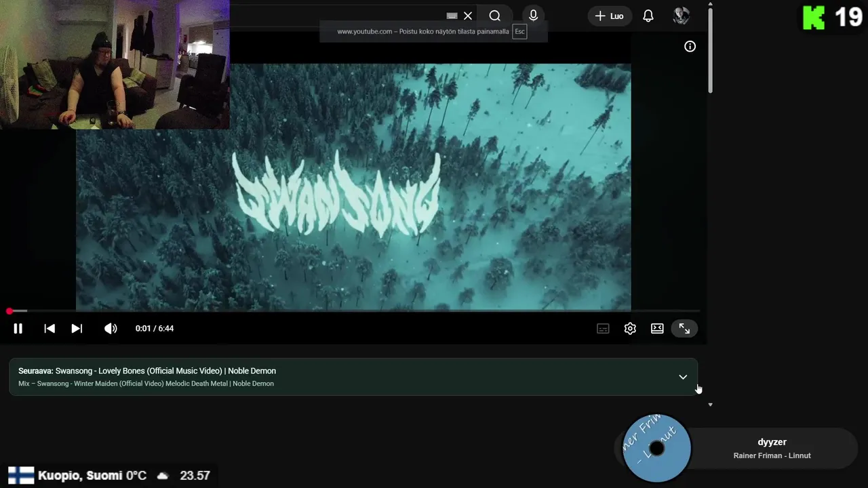Click the Mix – Swansong - Winter Maiden text

[146, 384]
